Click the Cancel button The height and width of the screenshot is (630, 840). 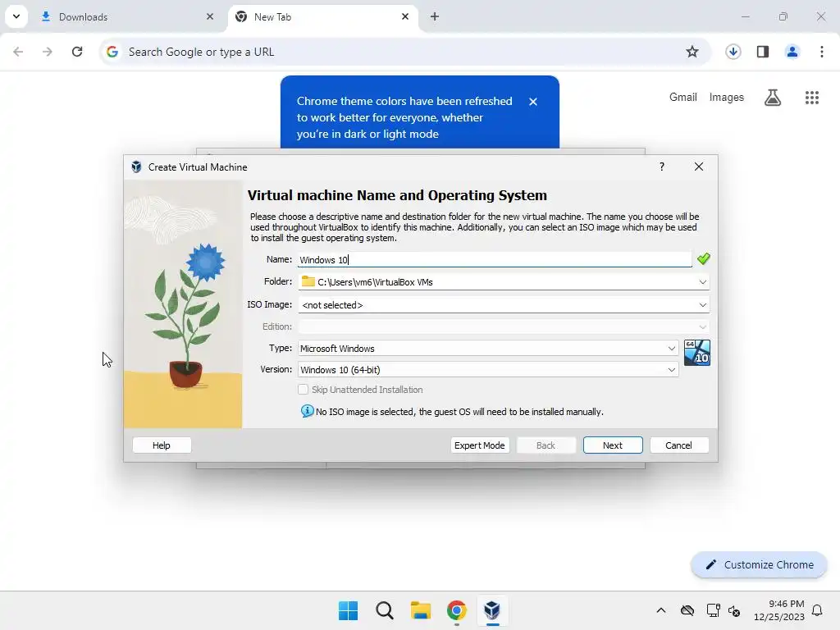678,445
